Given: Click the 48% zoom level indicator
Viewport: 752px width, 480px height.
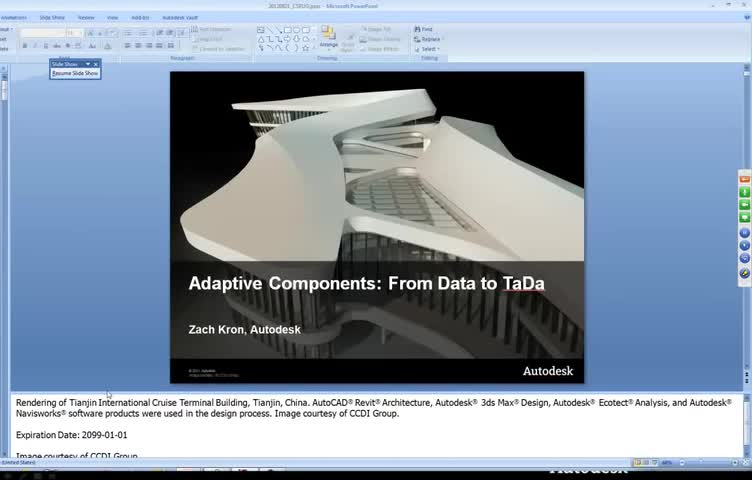Looking at the screenshot, I should click(667, 463).
